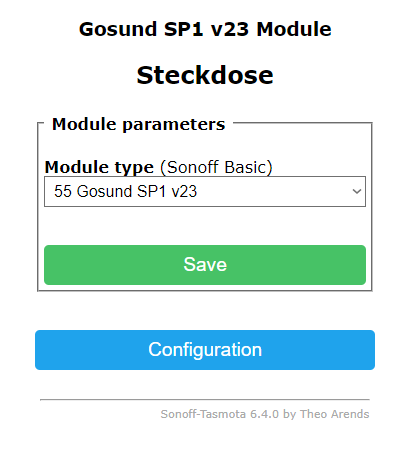Click the Sonoff-Tasmota 6.4.0 footer text
The width and height of the screenshot is (398, 454).
[265, 414]
